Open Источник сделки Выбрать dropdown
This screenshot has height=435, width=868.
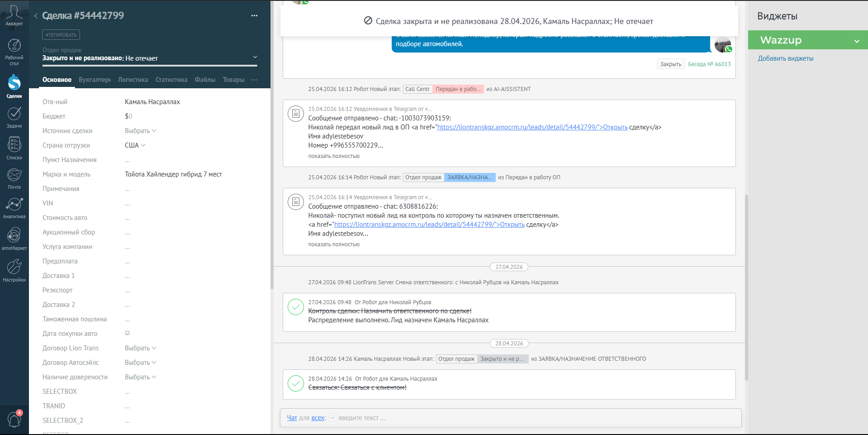click(141, 131)
